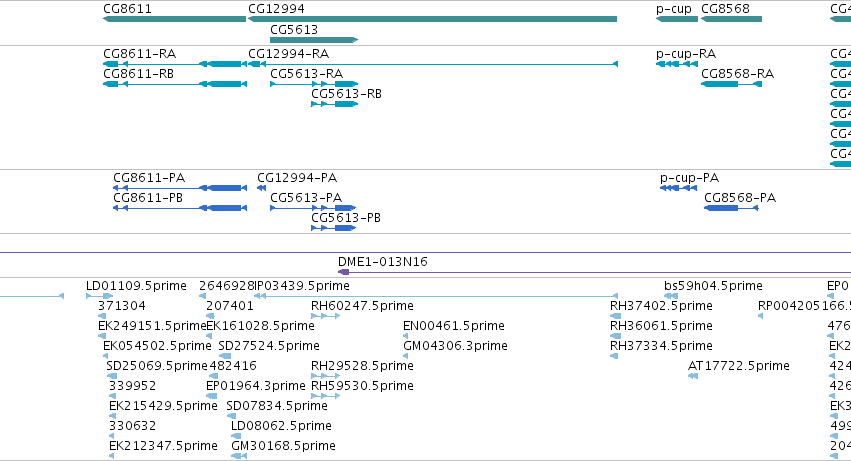The height and width of the screenshot is (461, 851).
Task: Select EST LD08062.5prime
Action: (x=281, y=426)
